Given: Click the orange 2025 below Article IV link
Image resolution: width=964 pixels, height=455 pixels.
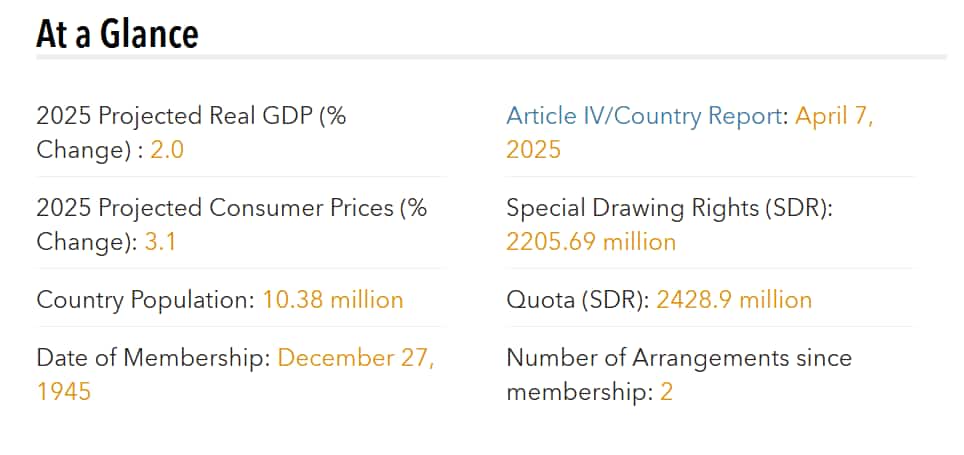Looking at the screenshot, I should pos(533,150).
